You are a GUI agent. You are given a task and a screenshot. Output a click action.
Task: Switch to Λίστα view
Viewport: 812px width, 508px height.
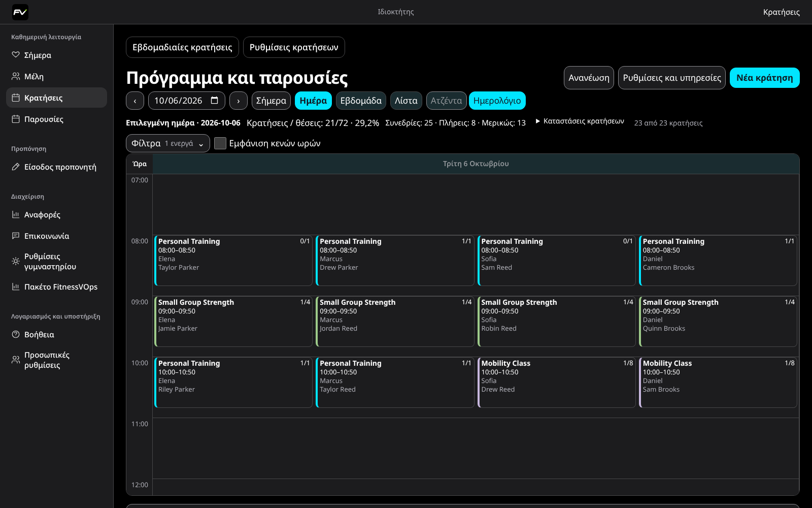pyautogui.click(x=406, y=101)
